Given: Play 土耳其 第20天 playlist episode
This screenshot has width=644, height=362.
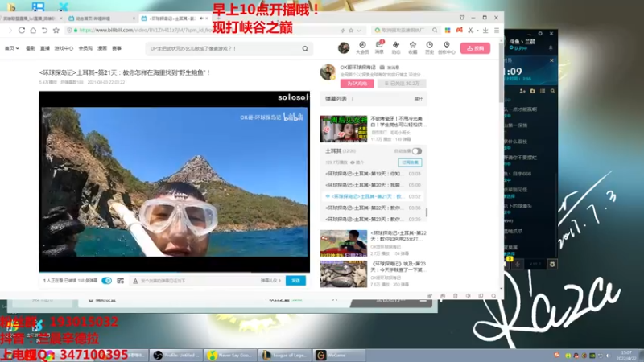Looking at the screenshot, I should click(373, 185).
